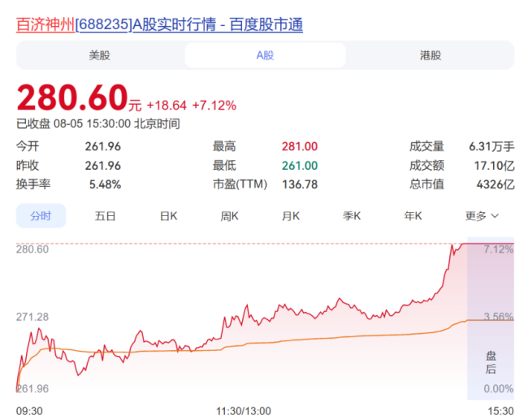This screenshot has height=420, width=528.
Task: Click the 3.56% chart axis label
Action: pyautogui.click(x=499, y=317)
